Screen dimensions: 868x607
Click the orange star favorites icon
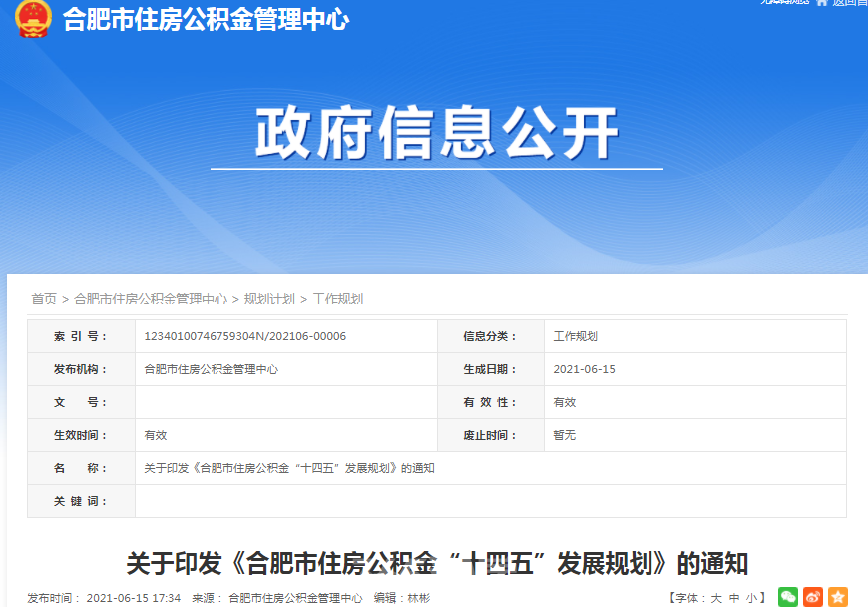click(x=837, y=597)
